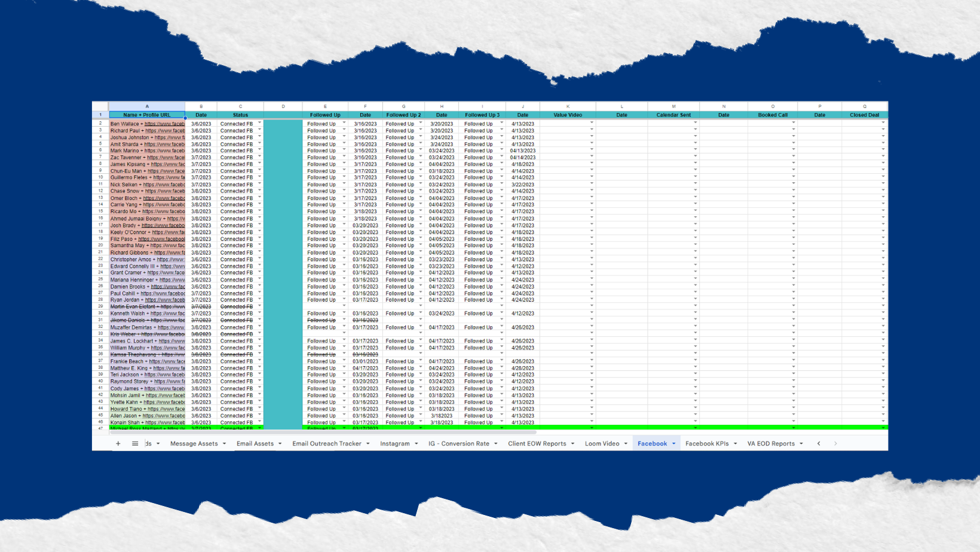The width and height of the screenshot is (980, 552).
Task: Select the 'Konain Shah' name cell
Action: pos(147,422)
